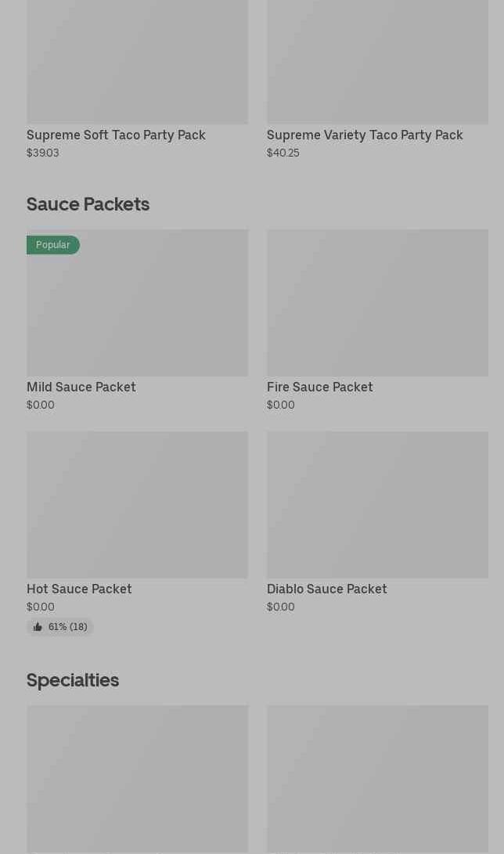Select the Supreme Variety Taco Party Pack title
This screenshot has width=504, height=854.
click(365, 135)
